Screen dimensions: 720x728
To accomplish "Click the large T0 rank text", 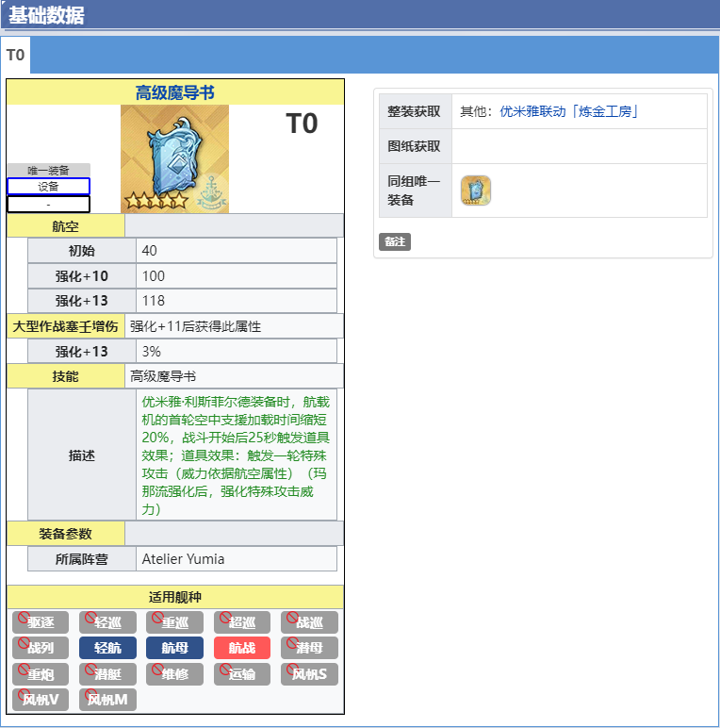I will click(x=302, y=124).
